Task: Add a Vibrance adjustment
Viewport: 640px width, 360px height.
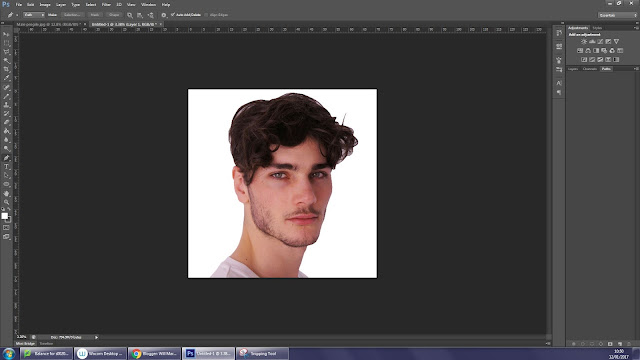Action: click(x=616, y=42)
